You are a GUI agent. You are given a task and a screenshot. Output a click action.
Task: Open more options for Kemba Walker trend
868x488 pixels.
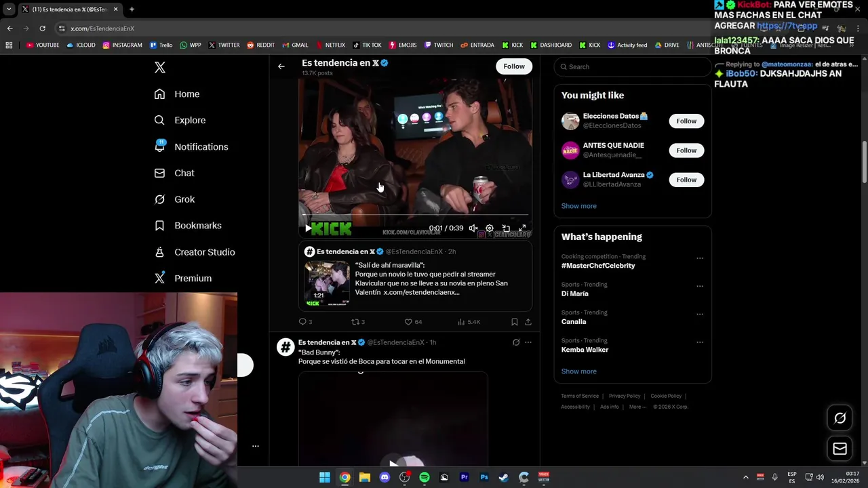[x=700, y=342]
